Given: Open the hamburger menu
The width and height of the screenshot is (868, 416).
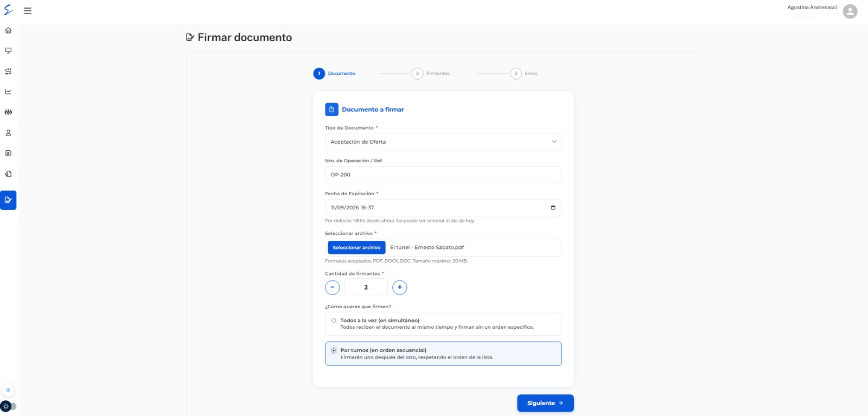Looking at the screenshot, I should [28, 11].
